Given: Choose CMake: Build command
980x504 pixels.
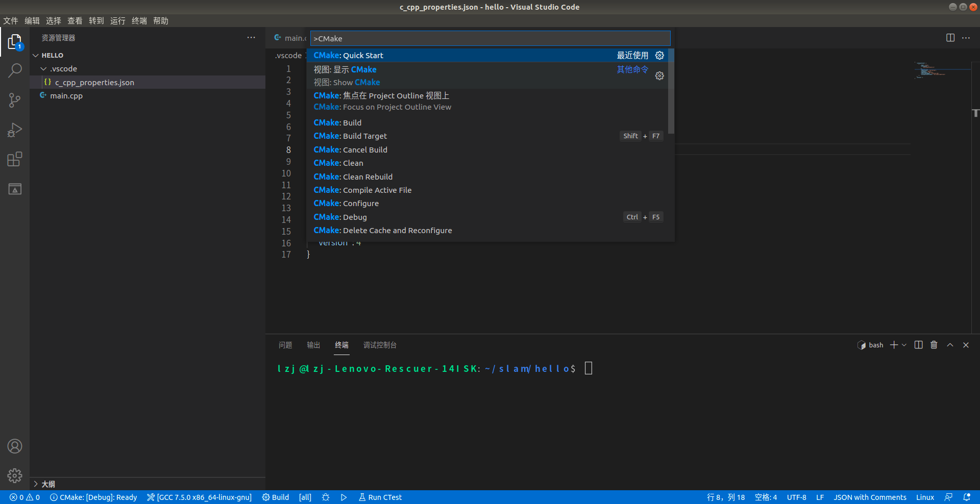Looking at the screenshot, I should pyautogui.click(x=487, y=122).
